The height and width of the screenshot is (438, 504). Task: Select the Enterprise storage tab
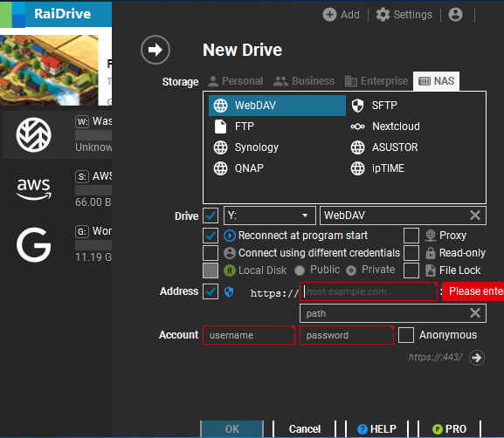(x=376, y=81)
